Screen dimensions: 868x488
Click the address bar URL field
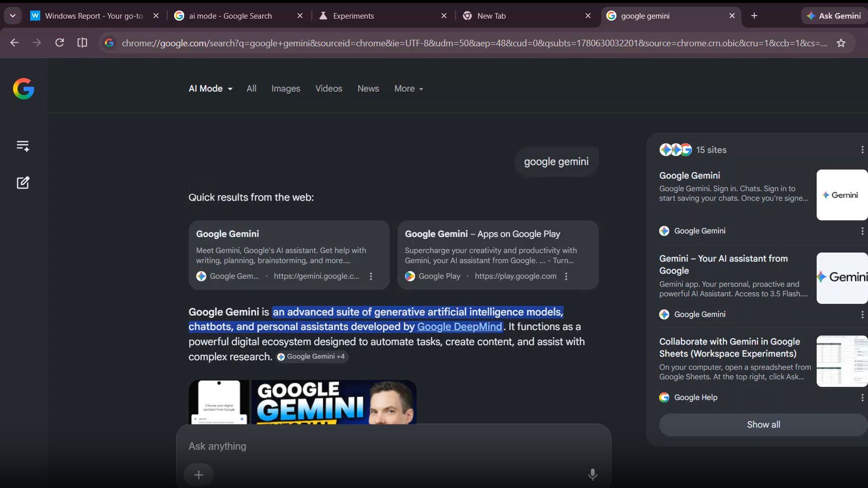tap(473, 43)
